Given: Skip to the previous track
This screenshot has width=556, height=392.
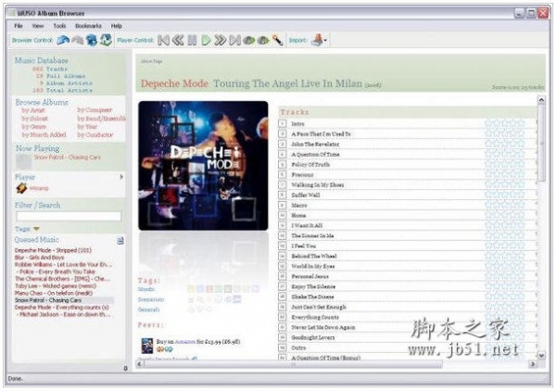Looking at the screenshot, I should [163, 40].
